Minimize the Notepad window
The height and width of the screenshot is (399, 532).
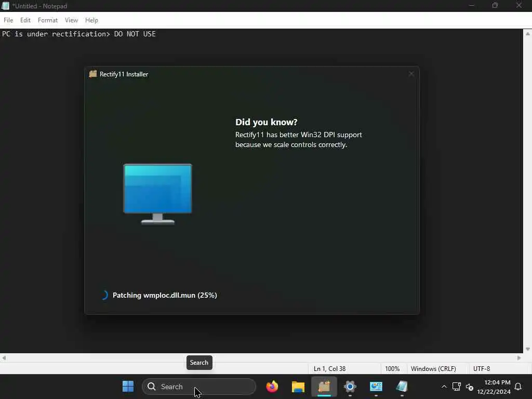coord(471,6)
